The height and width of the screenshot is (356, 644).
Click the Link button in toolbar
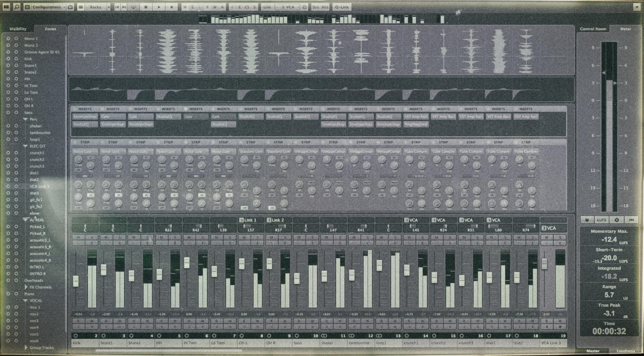[x=267, y=7]
